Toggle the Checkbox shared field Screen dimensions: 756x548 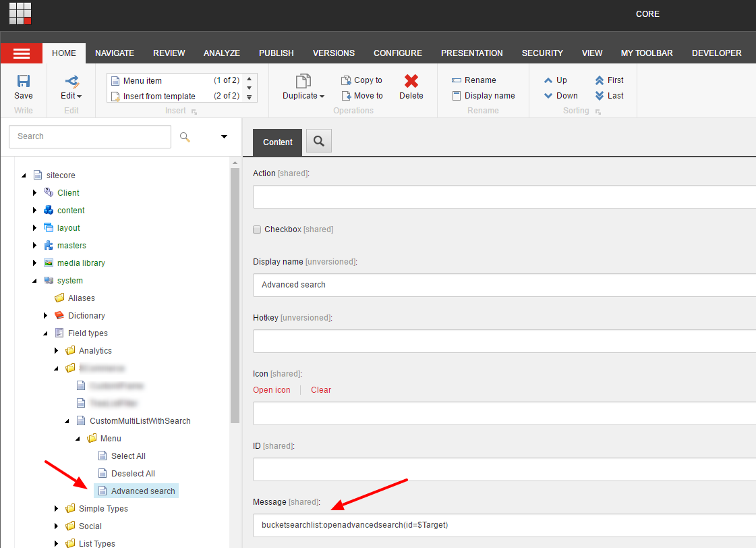coord(257,229)
